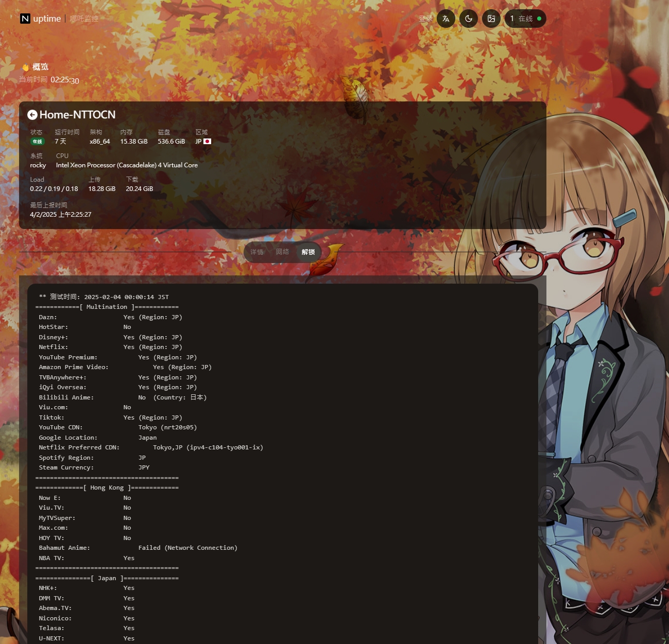
Task: Click the last report time 4/2/2025
Action: pos(61,215)
